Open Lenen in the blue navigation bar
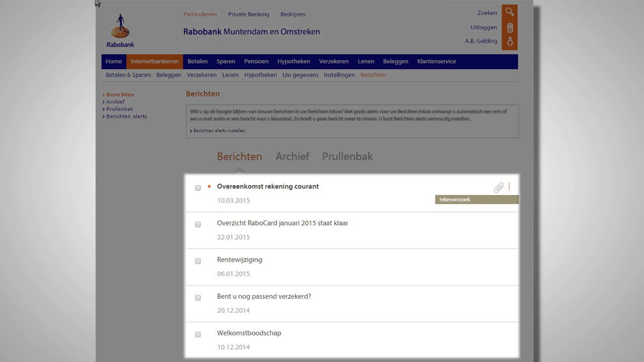The image size is (644, 362). click(366, 61)
